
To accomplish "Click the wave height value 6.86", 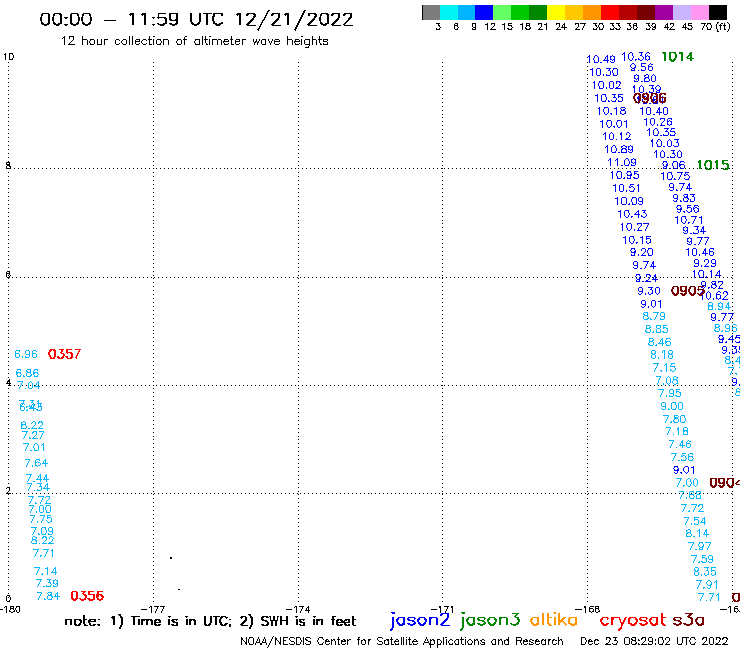I will [x=27, y=373].
